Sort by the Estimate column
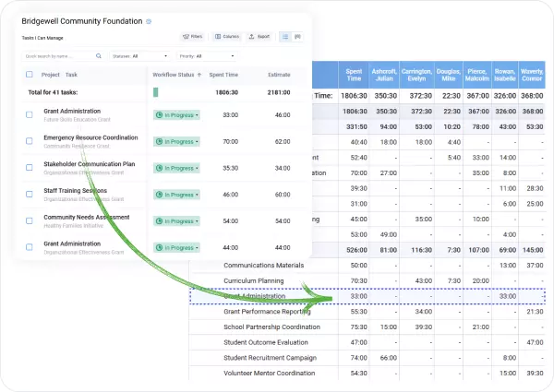554x392 pixels. click(x=279, y=75)
